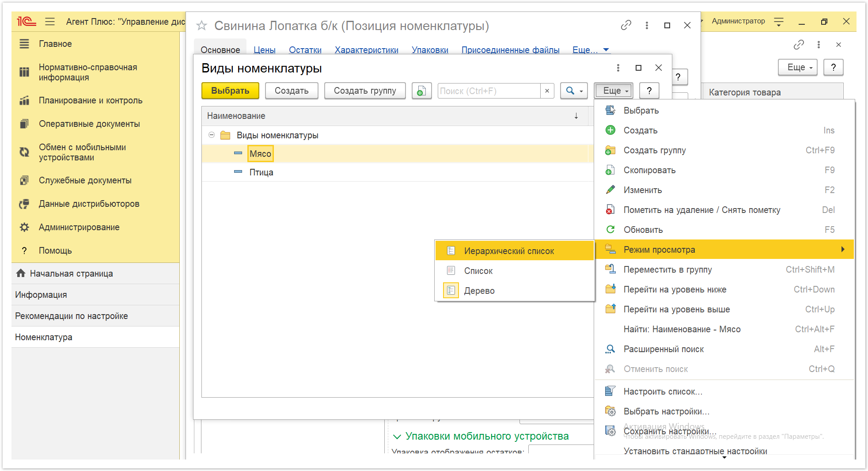Screen dimensions: 868x471
Task: Click the help ? button in Виды номенклатуры dialog
Action: coord(649,91)
